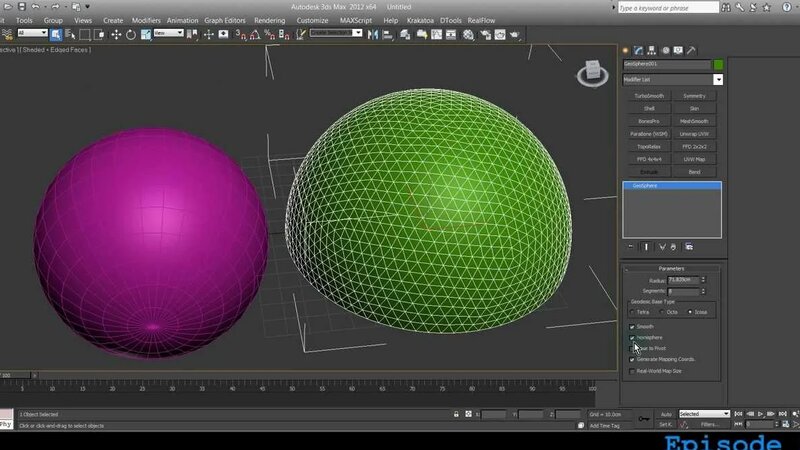This screenshot has height=450, width=800.
Task: Open the Modifiers menu
Action: pyautogui.click(x=146, y=20)
